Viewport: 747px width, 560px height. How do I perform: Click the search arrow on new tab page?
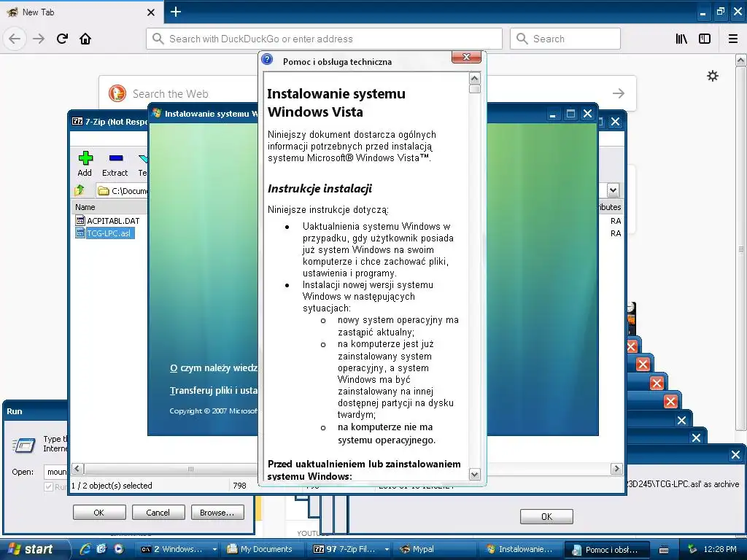point(619,93)
